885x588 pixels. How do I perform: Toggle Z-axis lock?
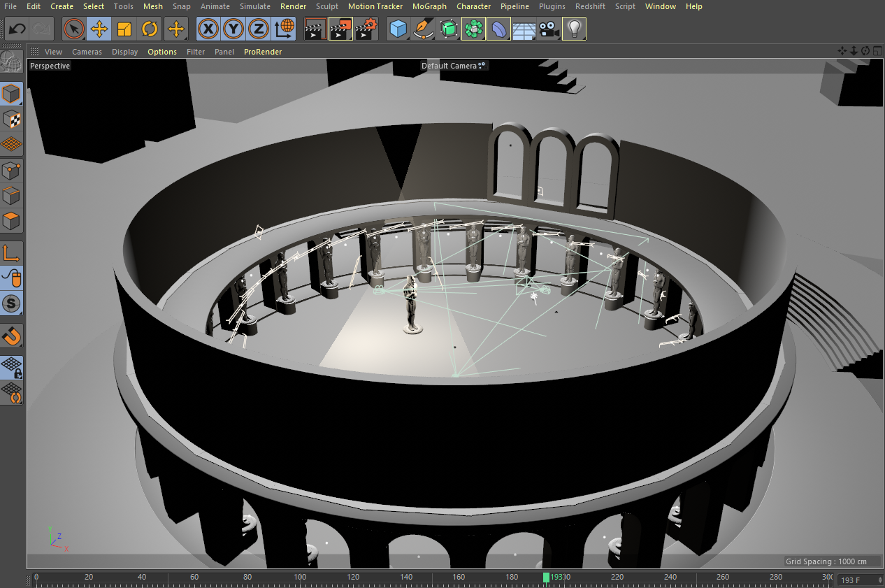pyautogui.click(x=259, y=29)
